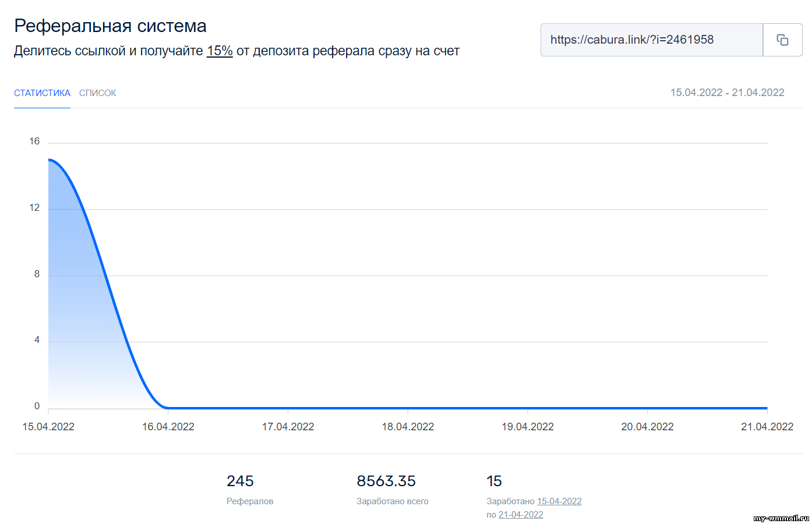
Task: Click the 19.04.2022 label on the chart axis
Action: click(x=528, y=427)
